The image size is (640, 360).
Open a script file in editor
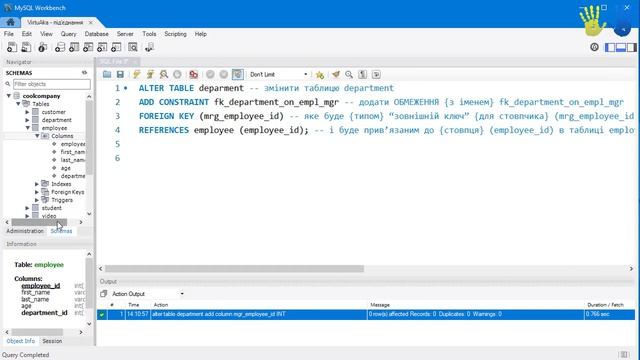tap(107, 74)
